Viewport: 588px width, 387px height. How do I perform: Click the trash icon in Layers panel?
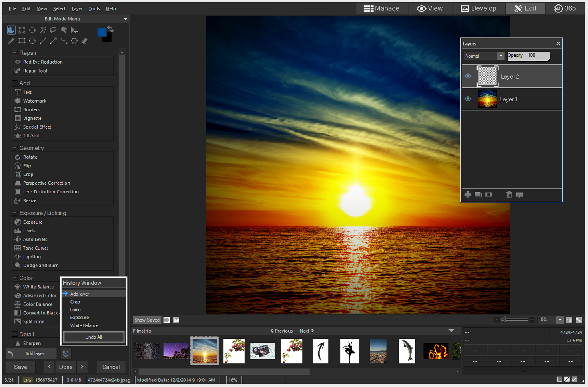click(x=509, y=195)
